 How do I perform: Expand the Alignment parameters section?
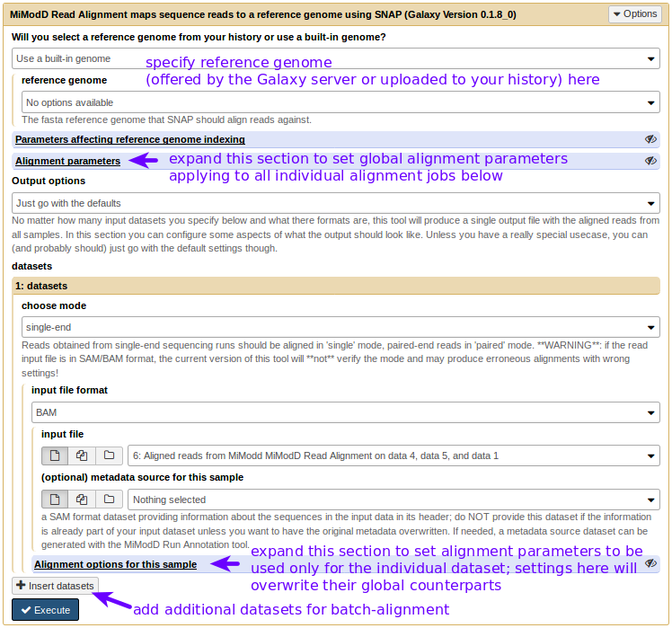(67, 161)
